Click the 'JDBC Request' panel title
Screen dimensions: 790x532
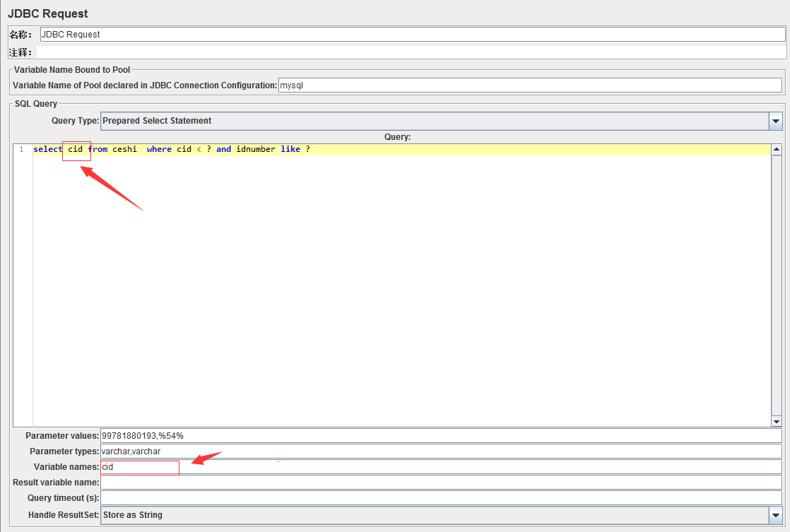48,13
